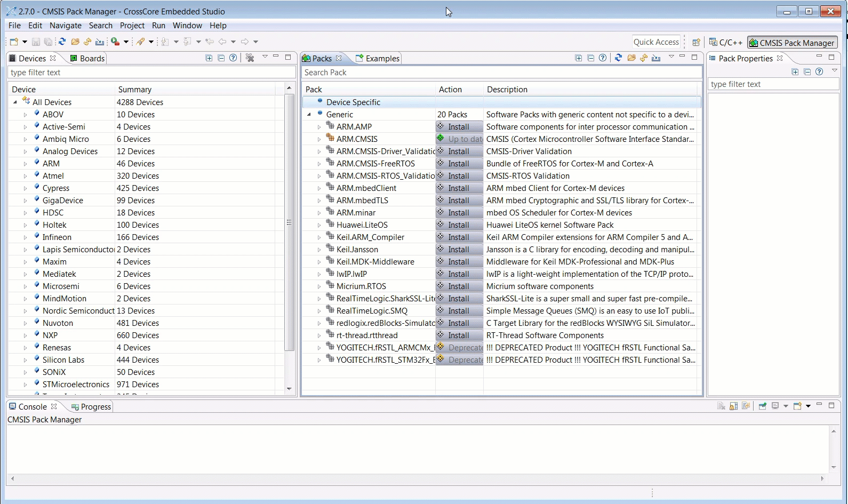This screenshot has height=504, width=848.
Task: Install the ARM.CMSIS-FreeRTOS pack
Action: coord(459,164)
